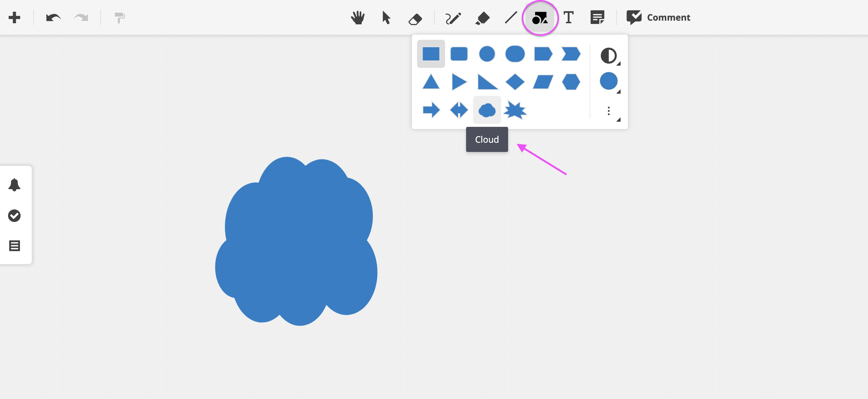Select the line tool
The image size is (868, 399).
[x=511, y=17]
